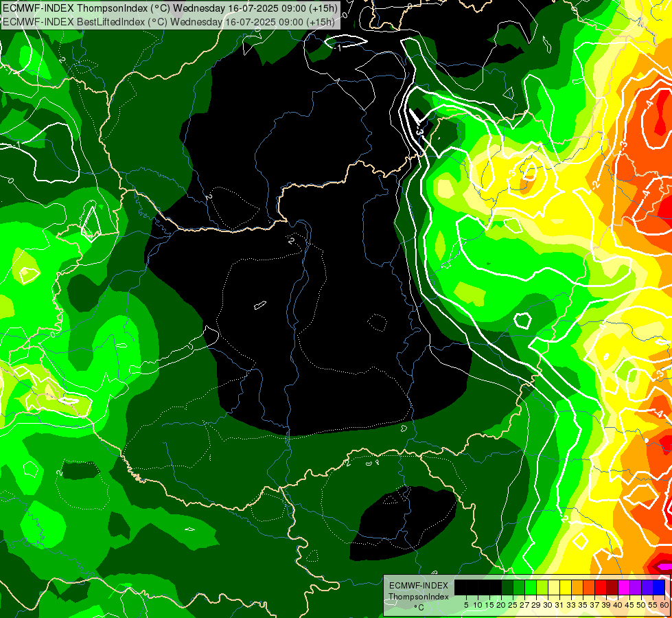Click the legend tick value 5

466,605
